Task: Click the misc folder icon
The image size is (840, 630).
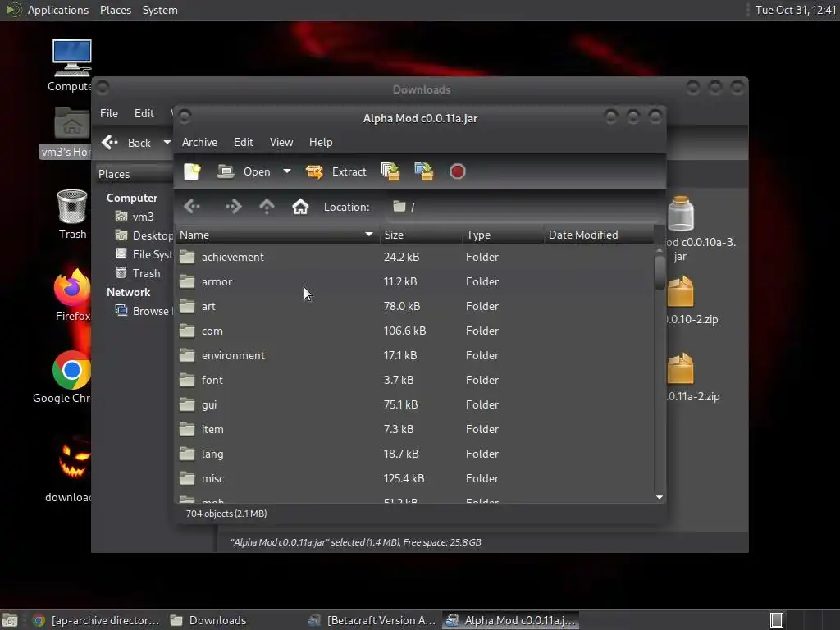Action: point(187,478)
